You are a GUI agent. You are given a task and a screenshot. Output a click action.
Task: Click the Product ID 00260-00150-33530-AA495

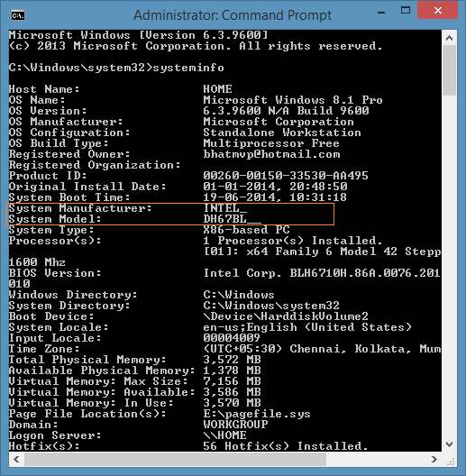point(286,176)
